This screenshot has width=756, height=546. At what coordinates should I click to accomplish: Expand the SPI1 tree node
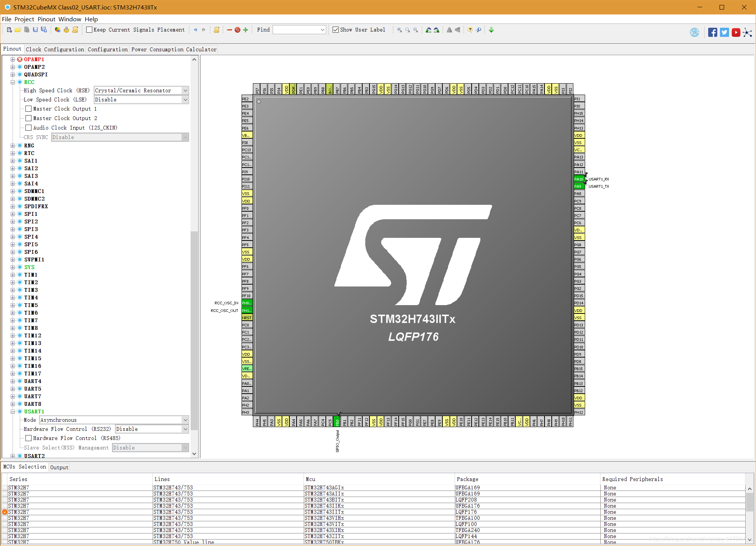[x=13, y=214]
